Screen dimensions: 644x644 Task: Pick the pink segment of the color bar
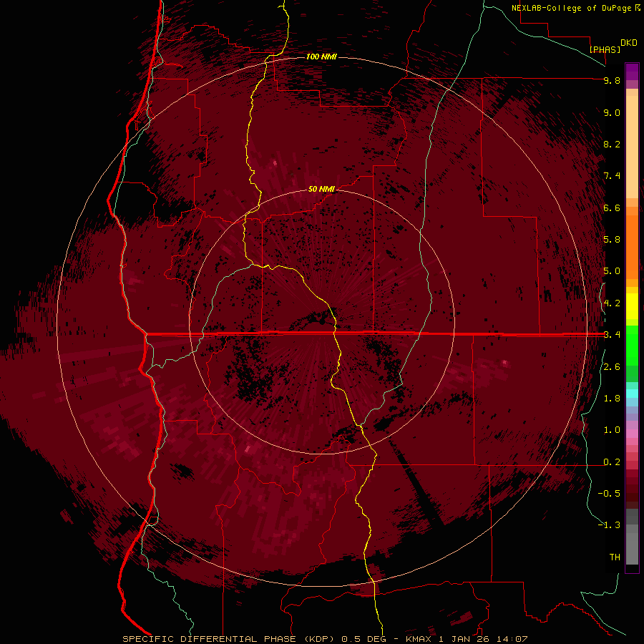click(632, 434)
